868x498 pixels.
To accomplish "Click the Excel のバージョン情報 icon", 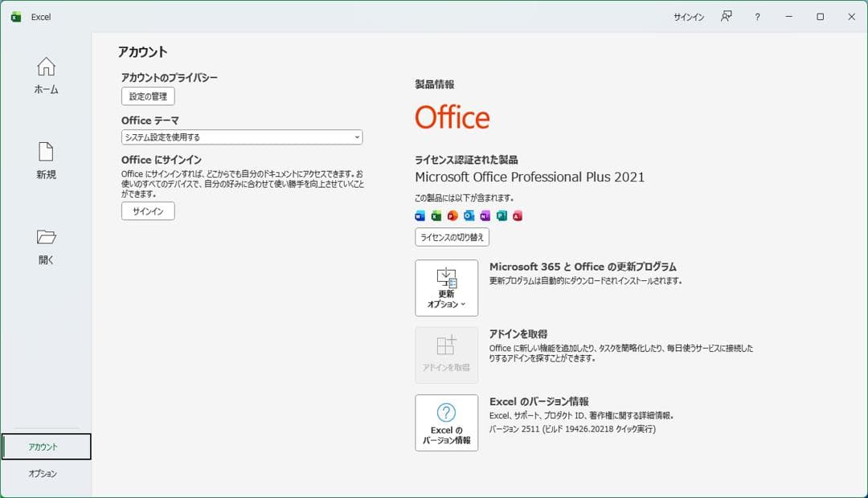I will (446, 423).
